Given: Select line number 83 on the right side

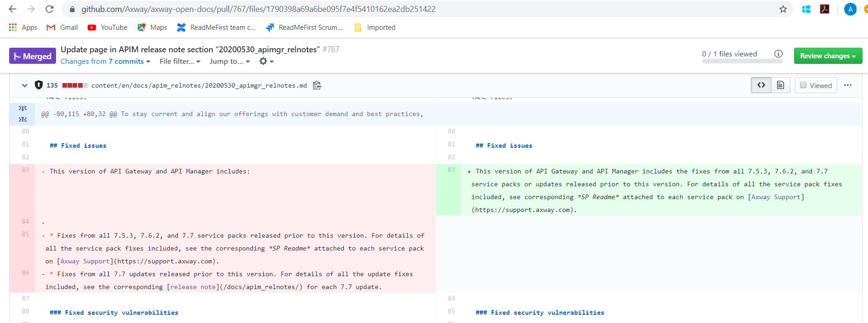Looking at the screenshot, I should 451,170.
